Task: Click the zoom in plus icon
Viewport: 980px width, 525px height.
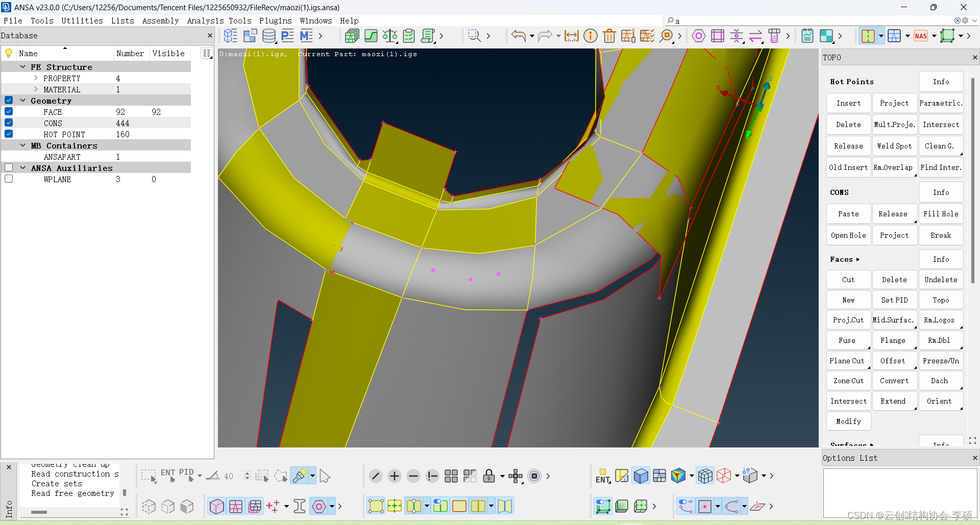Action: [x=394, y=476]
